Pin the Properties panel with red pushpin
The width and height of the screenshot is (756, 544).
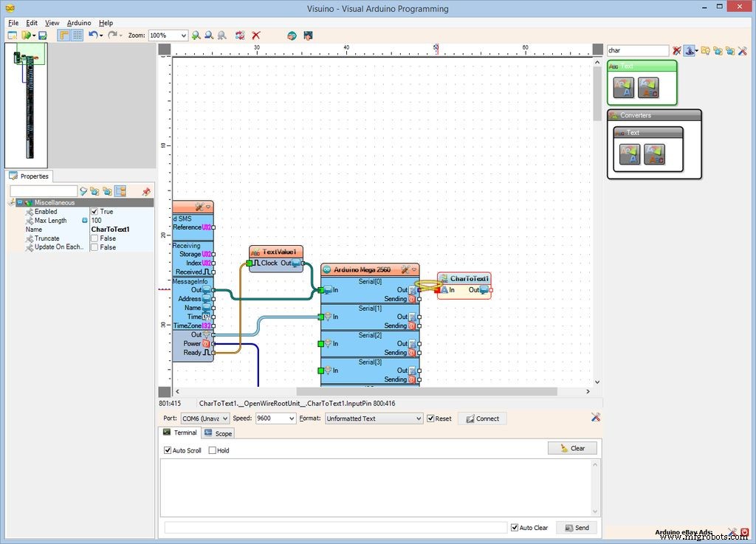click(x=146, y=192)
